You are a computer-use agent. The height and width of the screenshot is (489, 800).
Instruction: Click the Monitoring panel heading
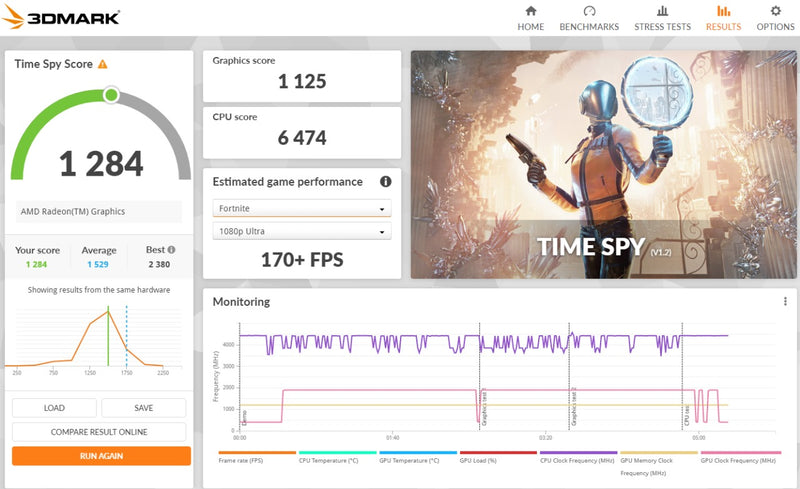click(241, 302)
